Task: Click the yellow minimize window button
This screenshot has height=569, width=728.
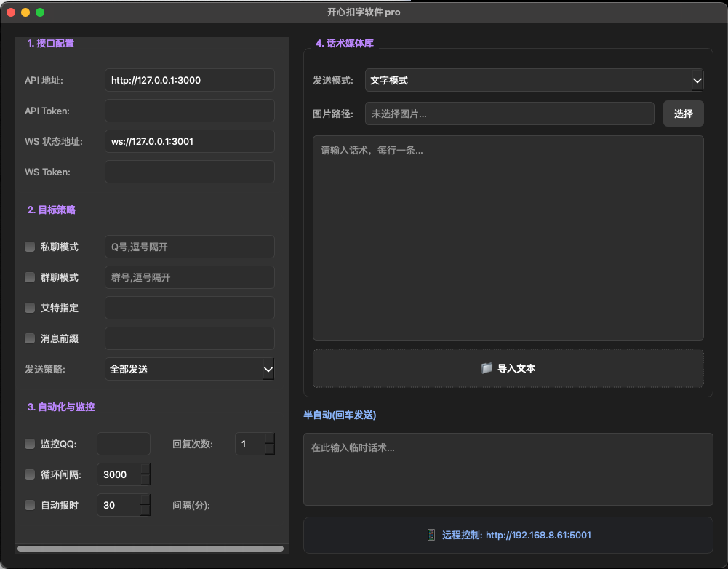Action: tap(25, 12)
